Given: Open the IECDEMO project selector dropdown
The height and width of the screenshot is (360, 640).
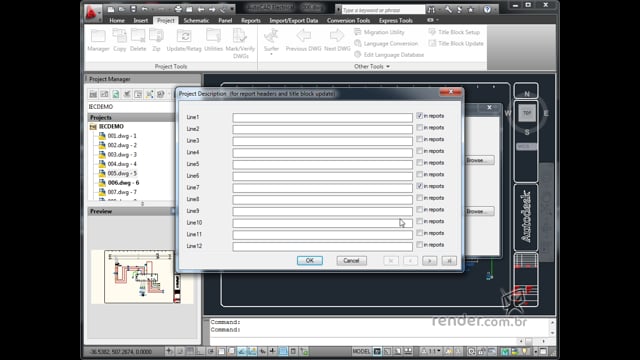Looking at the screenshot, I should click(131, 107).
